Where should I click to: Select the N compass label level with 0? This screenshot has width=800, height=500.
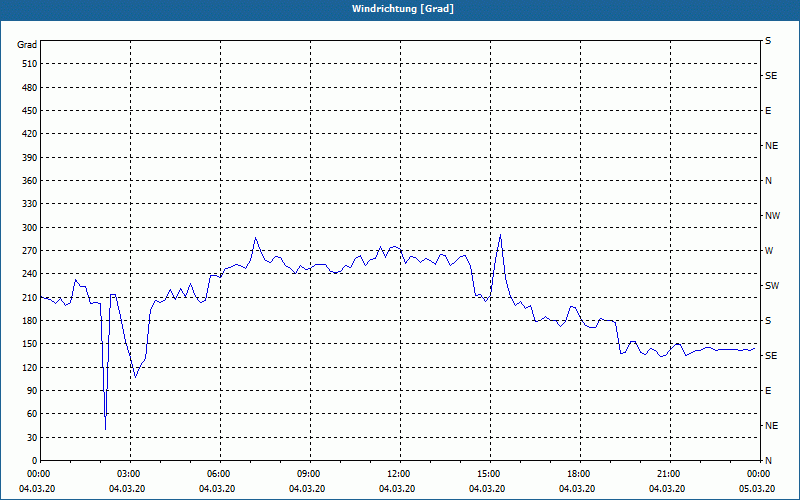tap(768, 461)
